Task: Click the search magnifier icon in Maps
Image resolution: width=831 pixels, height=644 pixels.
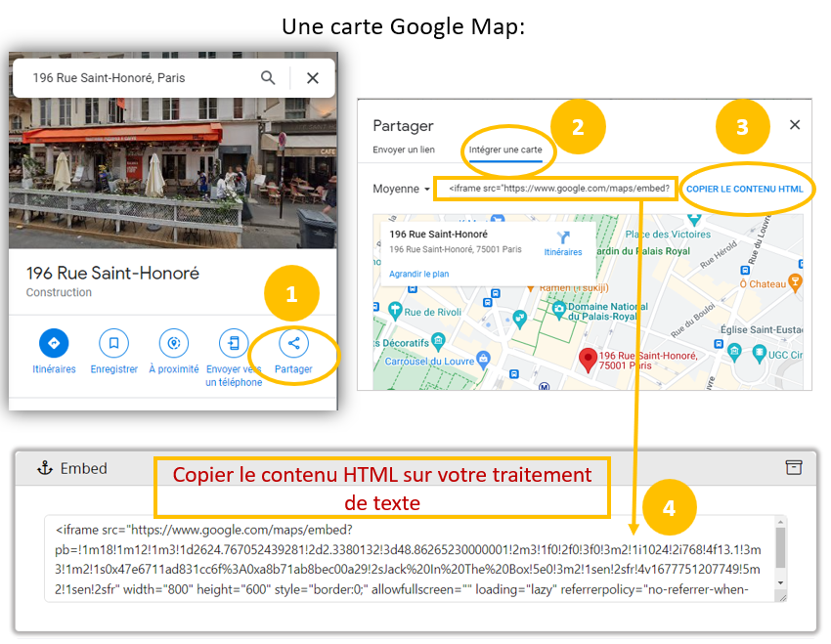Action: click(268, 78)
